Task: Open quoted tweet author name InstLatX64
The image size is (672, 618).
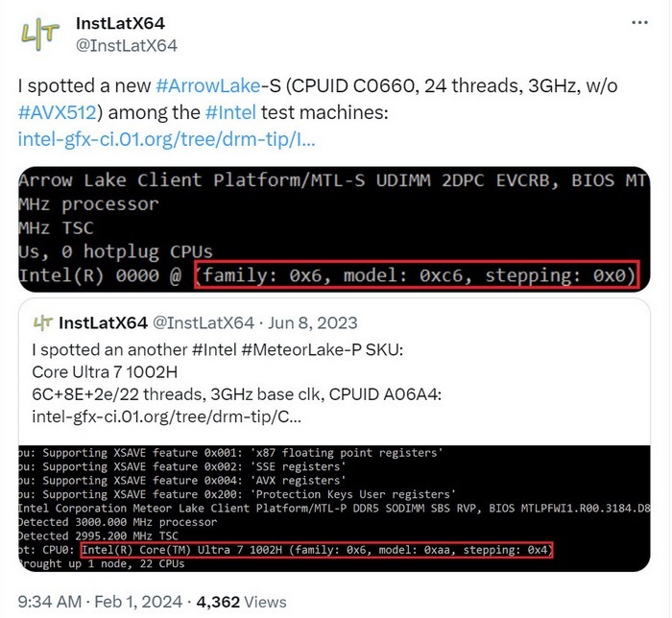Action: [x=103, y=323]
